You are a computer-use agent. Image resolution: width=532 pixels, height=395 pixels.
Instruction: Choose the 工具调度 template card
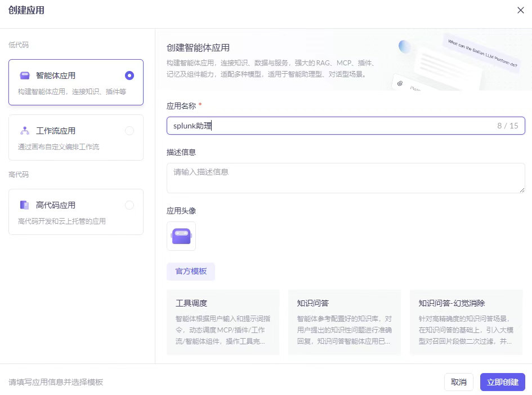pyautogui.click(x=223, y=322)
